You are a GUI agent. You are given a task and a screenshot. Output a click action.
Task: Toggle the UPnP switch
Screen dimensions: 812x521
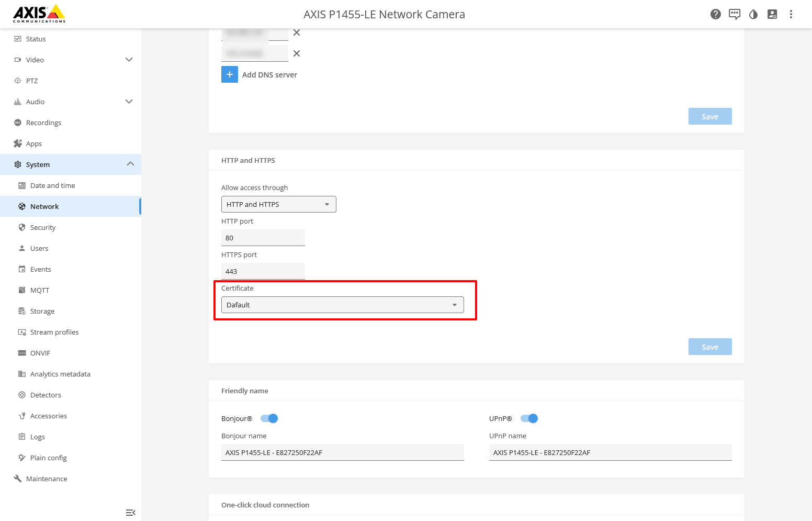pos(529,418)
